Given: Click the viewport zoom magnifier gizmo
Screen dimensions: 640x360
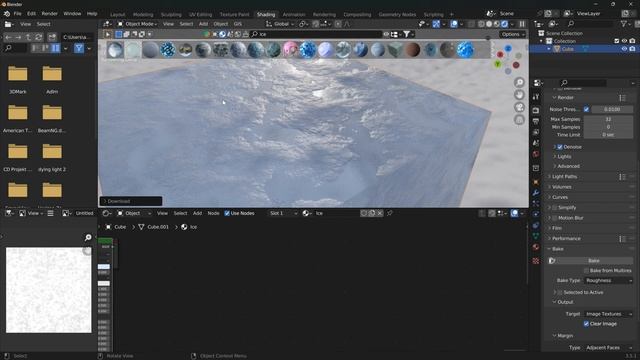Looking at the screenshot, I should [519, 82].
